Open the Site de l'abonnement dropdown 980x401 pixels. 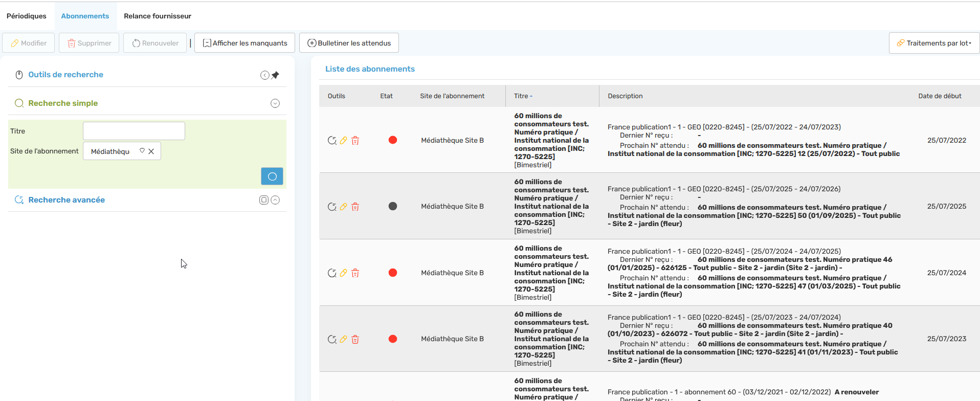point(142,151)
